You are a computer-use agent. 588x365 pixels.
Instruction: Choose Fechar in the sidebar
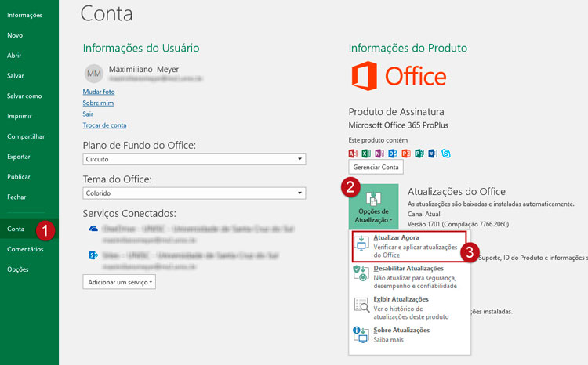pyautogui.click(x=16, y=197)
